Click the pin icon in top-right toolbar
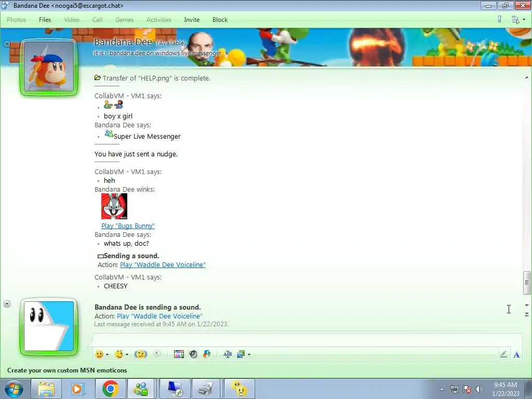 tap(499, 19)
